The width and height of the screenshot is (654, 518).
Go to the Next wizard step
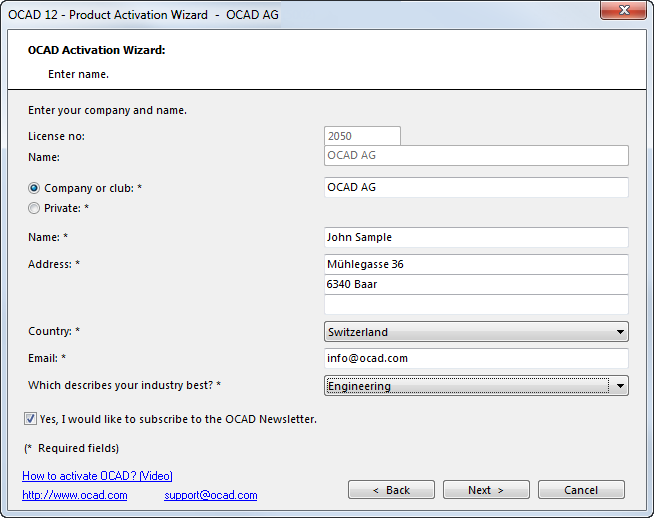[x=486, y=490]
